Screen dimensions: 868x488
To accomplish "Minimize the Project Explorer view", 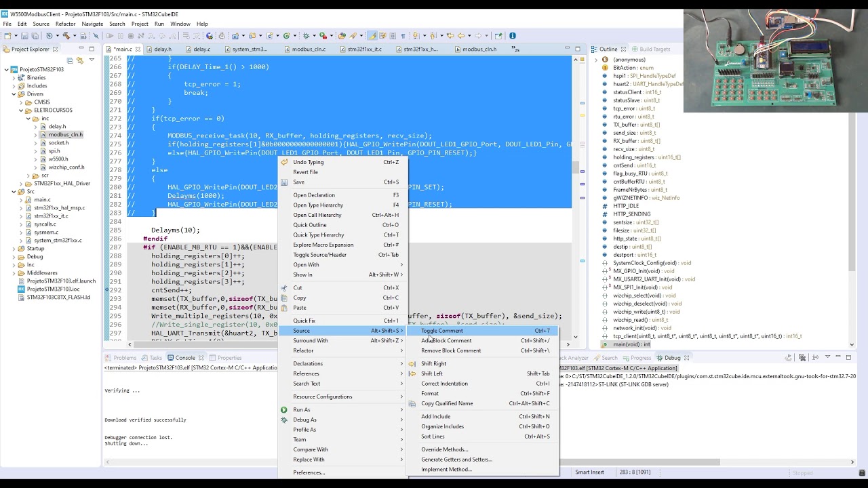I will [x=82, y=49].
